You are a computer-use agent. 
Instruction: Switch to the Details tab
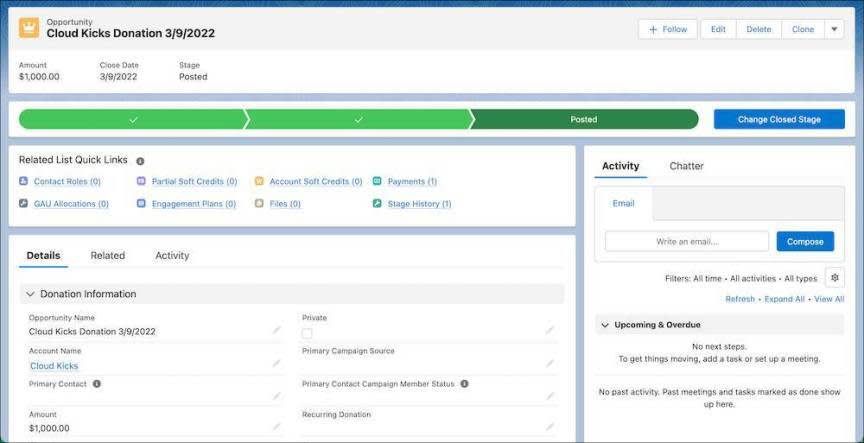[x=44, y=256]
